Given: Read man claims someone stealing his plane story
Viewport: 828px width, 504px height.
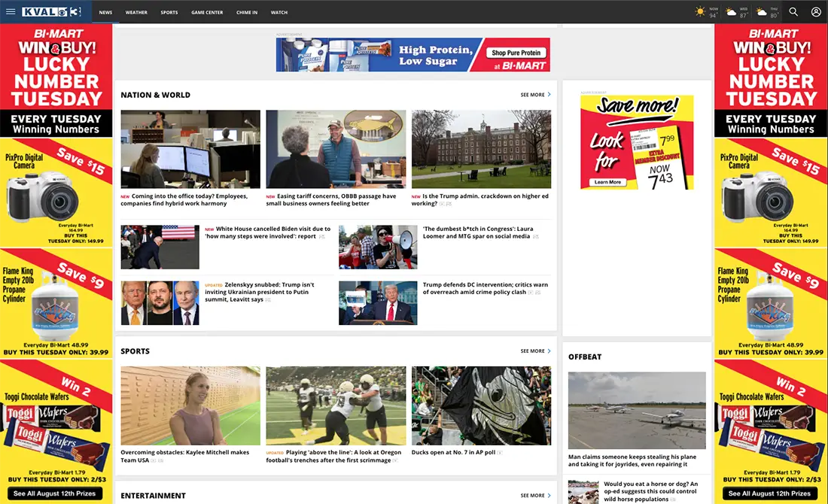Looking at the screenshot, I should [x=632, y=460].
